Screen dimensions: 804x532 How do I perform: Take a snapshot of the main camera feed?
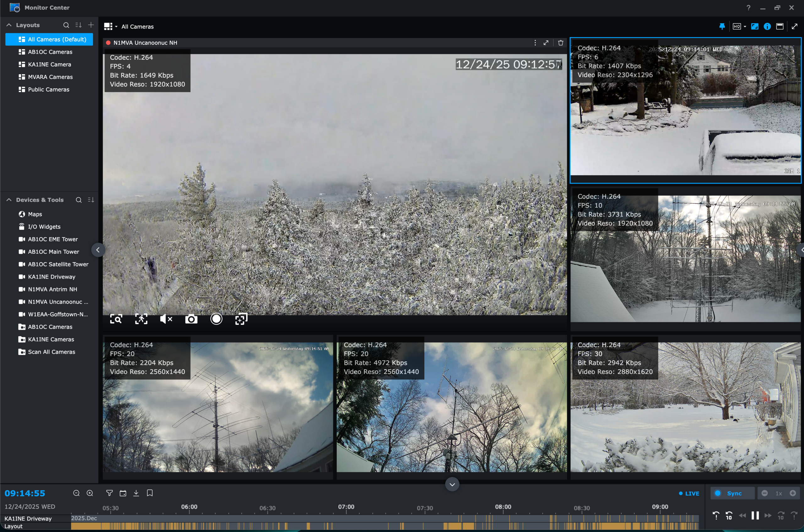click(x=191, y=318)
